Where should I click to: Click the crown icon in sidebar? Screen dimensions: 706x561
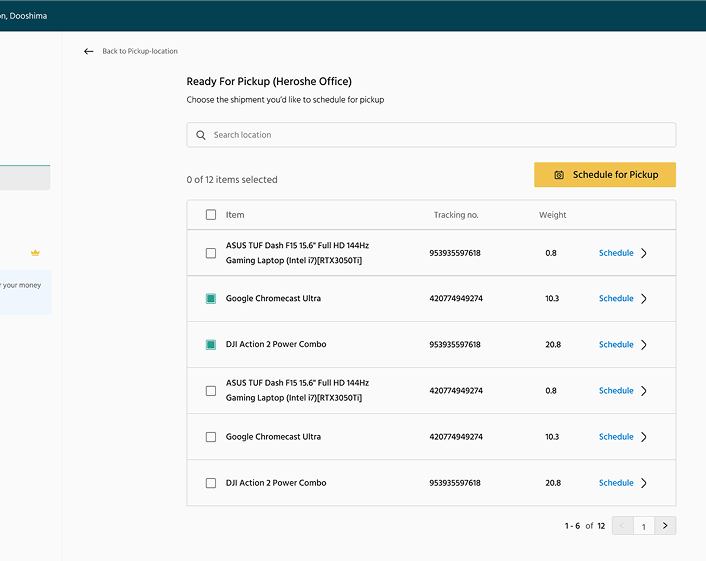(x=35, y=253)
